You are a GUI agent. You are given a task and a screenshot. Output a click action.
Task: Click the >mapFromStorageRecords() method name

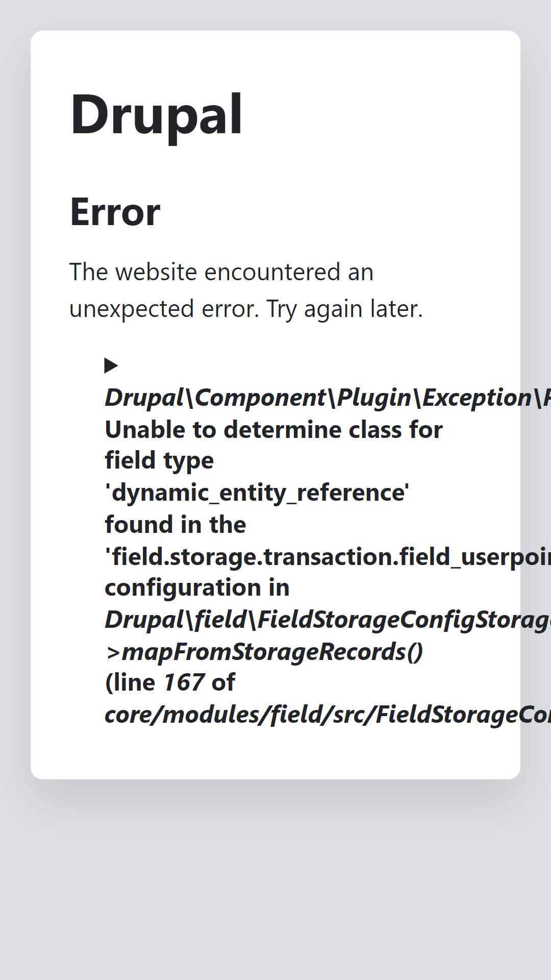(264, 652)
